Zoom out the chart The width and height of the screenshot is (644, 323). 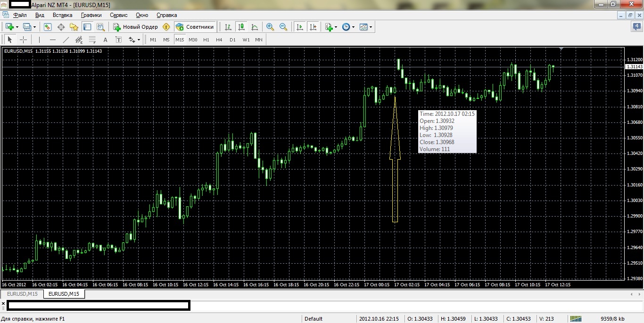tap(283, 27)
